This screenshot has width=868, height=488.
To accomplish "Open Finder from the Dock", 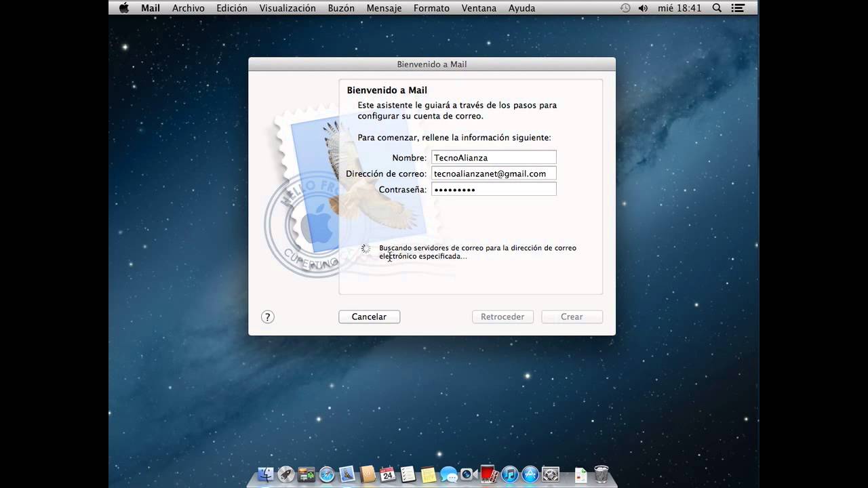I will click(x=266, y=474).
